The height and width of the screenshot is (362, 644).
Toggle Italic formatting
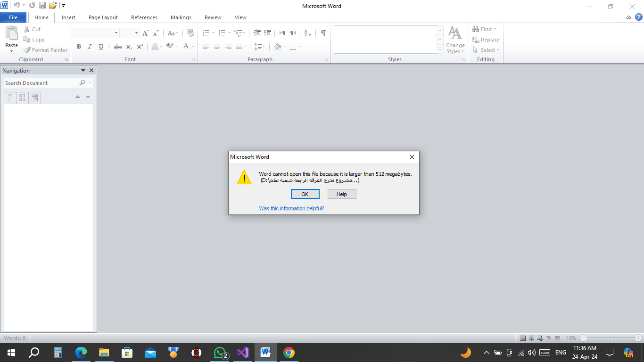pyautogui.click(x=90, y=47)
